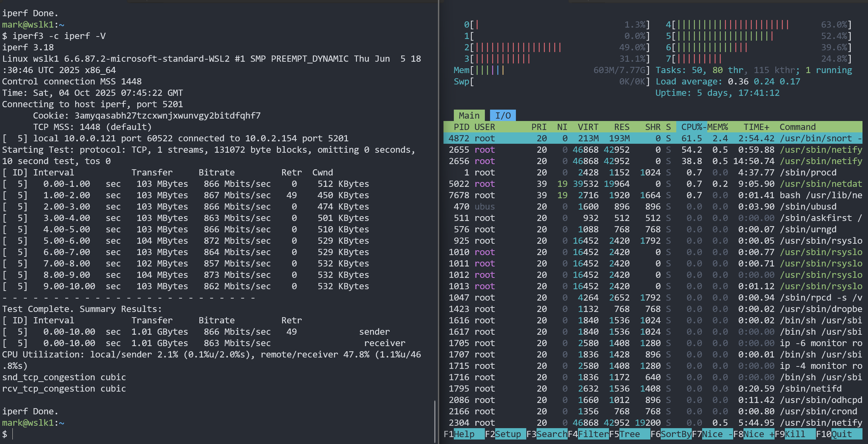Select the Main tab in htop

point(469,115)
